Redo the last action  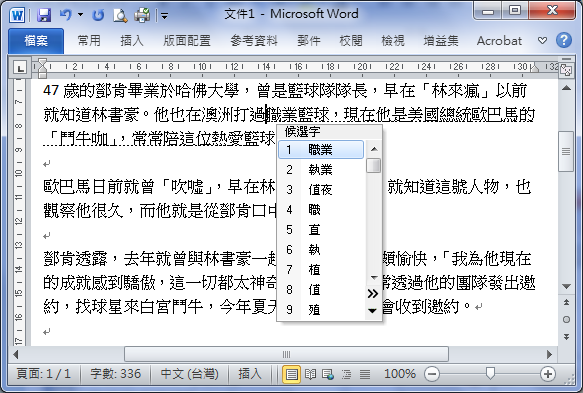tap(98, 15)
